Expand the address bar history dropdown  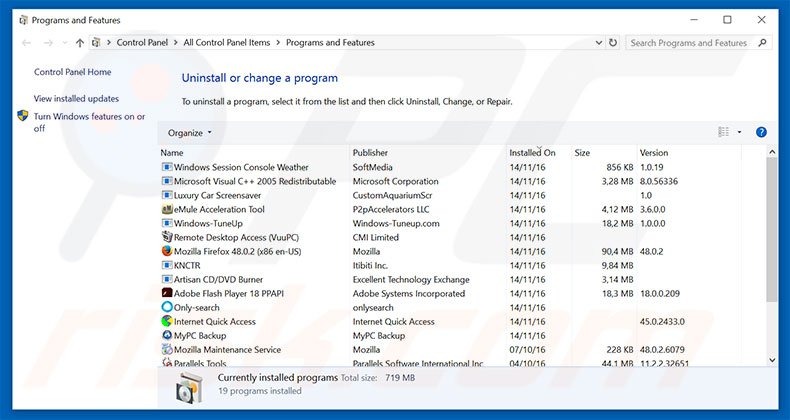click(x=599, y=43)
